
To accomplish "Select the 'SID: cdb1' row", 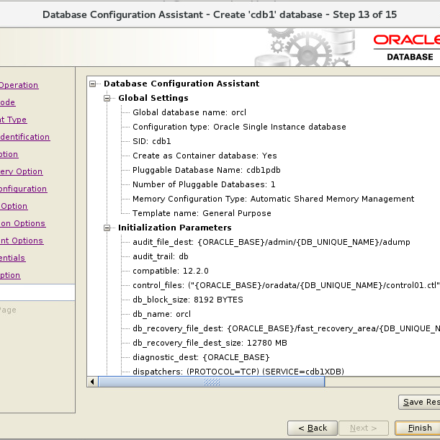I will pos(152,141).
